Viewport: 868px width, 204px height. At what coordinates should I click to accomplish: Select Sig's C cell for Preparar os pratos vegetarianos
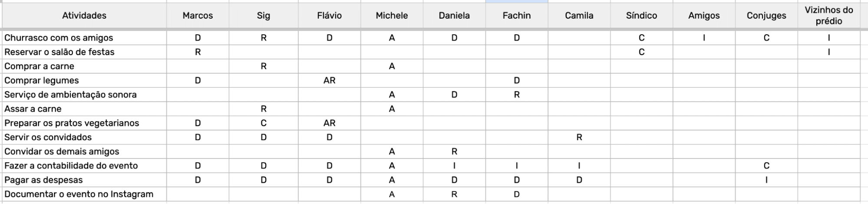[x=263, y=123]
